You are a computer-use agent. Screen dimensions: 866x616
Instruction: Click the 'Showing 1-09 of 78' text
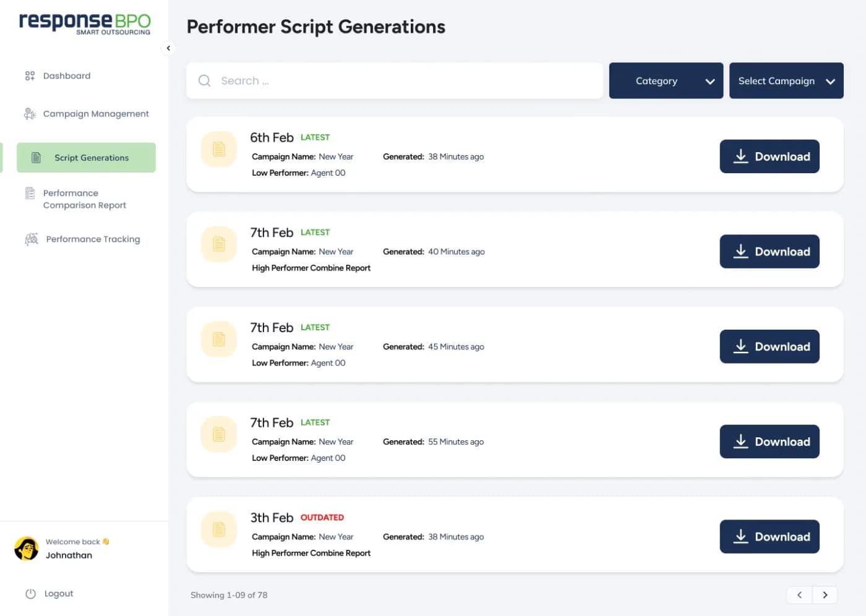(x=229, y=595)
